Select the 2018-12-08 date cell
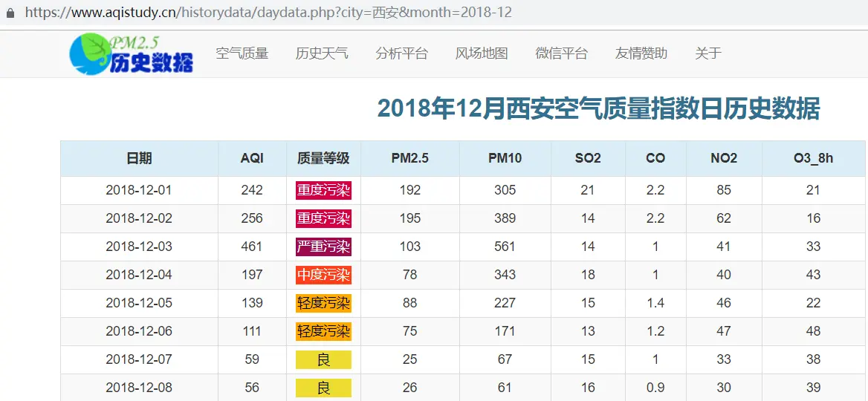Image resolution: width=868 pixels, height=401 pixels. click(x=139, y=388)
